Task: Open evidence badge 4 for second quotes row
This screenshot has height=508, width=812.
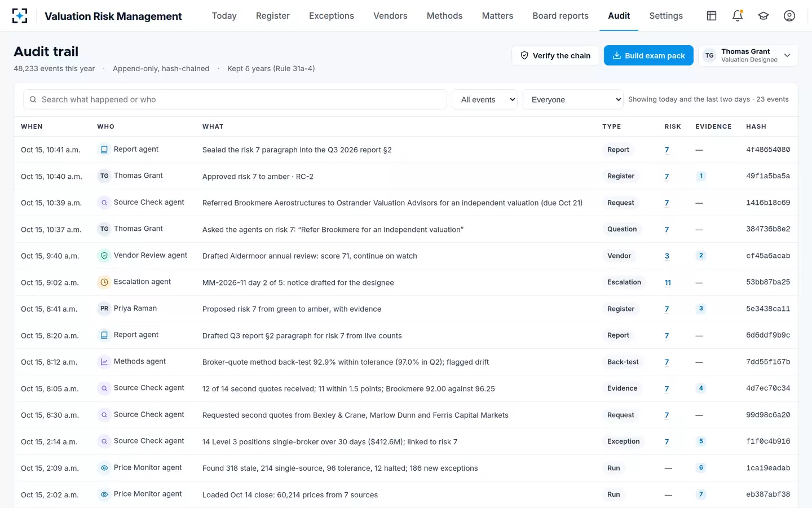Action: 701,388
